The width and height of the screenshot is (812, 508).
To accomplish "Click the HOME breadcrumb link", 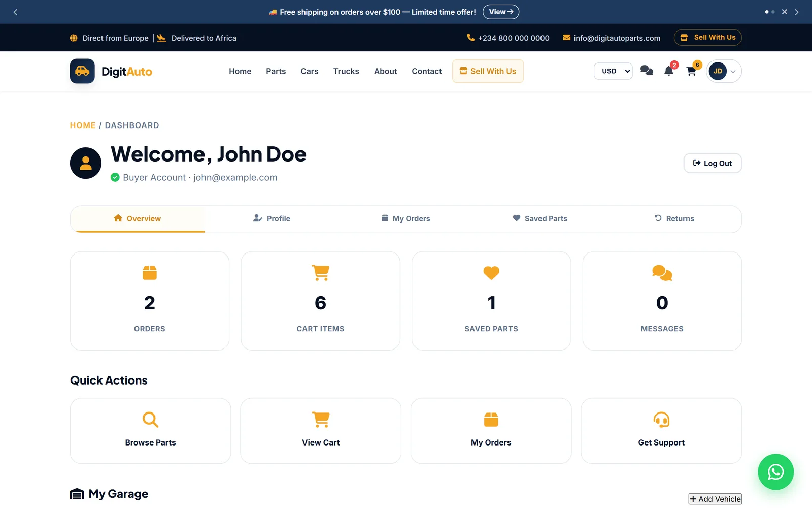I will (x=83, y=125).
